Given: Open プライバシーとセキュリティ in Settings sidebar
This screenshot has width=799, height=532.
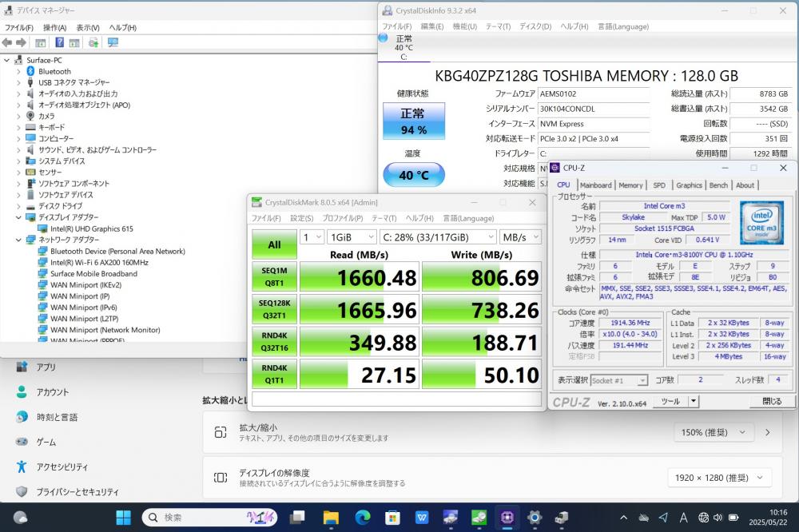Looking at the screenshot, I should point(77,492).
